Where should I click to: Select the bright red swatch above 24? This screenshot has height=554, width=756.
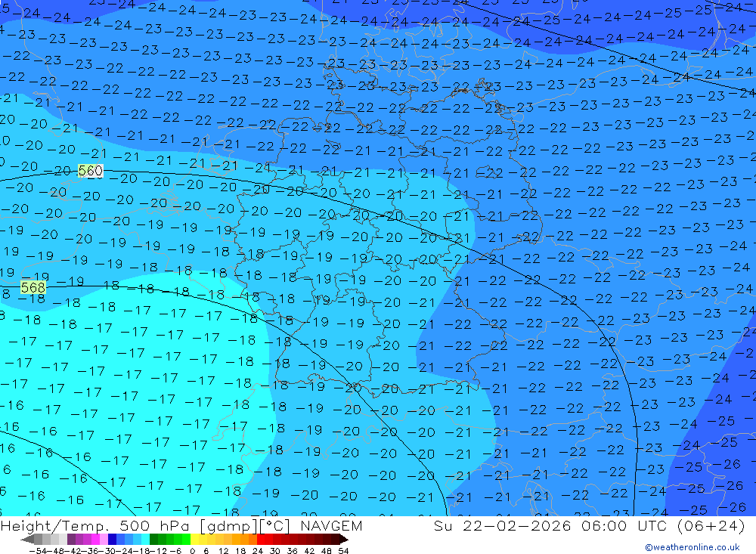[261, 539]
